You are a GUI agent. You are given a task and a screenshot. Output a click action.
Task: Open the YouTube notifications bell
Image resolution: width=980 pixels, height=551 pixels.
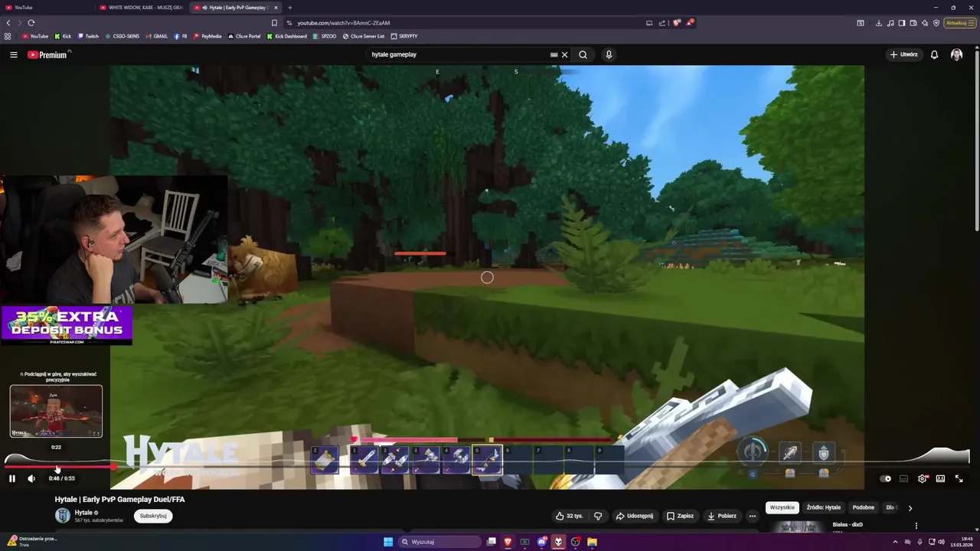click(x=934, y=55)
